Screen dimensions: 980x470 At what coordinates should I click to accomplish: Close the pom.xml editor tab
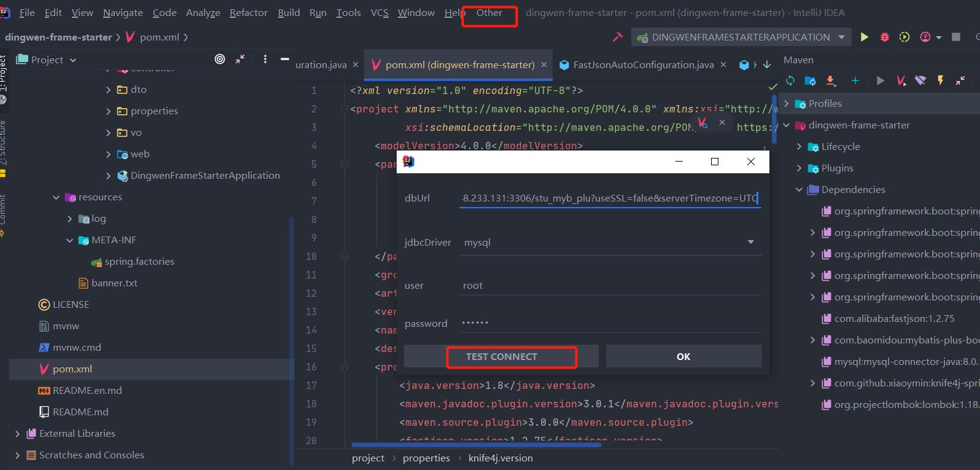click(x=544, y=65)
